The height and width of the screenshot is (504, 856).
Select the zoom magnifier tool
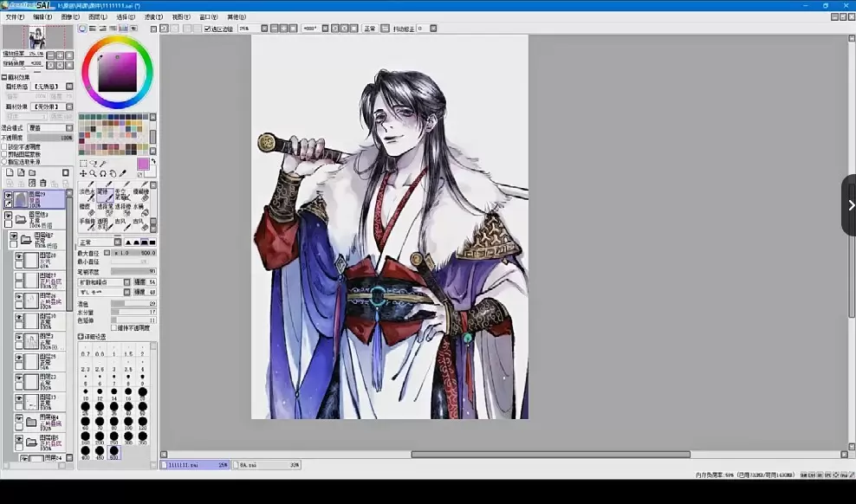click(93, 174)
